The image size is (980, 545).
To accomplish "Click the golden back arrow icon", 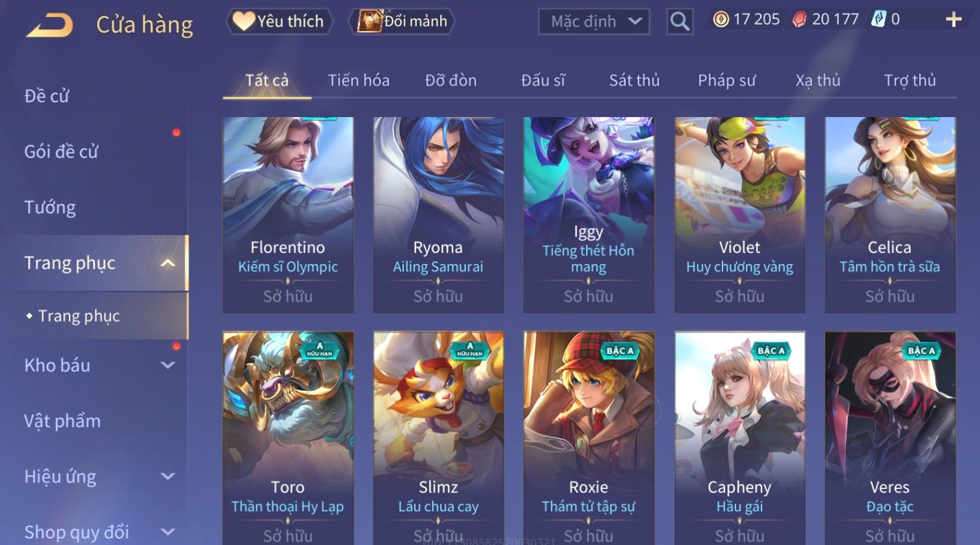I will pos(49,25).
